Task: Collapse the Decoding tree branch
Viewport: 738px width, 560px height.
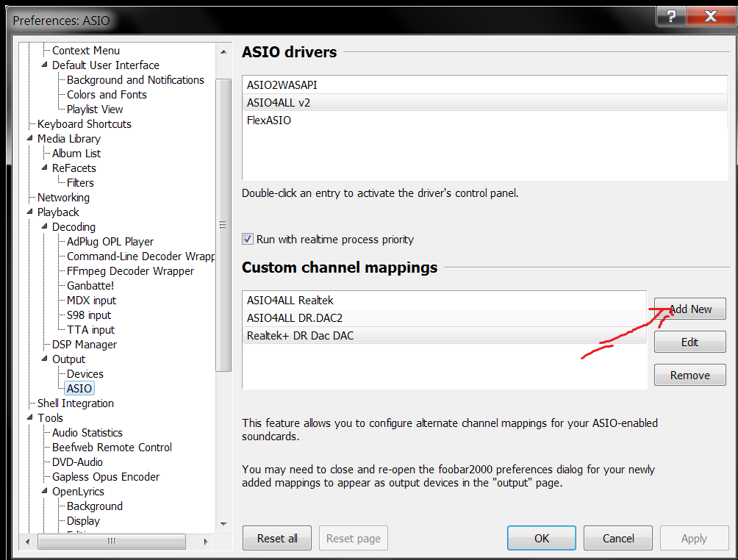Action: click(x=46, y=227)
